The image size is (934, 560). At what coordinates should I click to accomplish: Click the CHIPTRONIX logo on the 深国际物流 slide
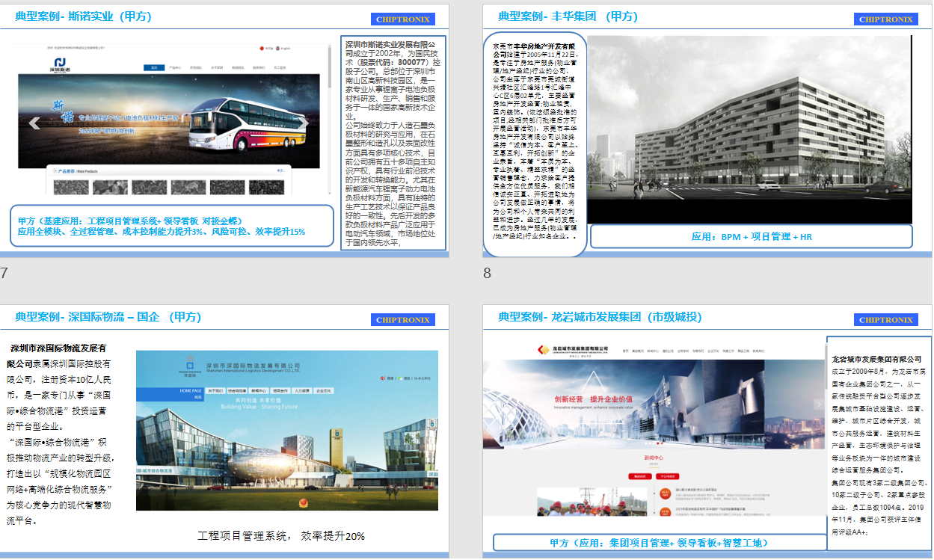click(403, 320)
